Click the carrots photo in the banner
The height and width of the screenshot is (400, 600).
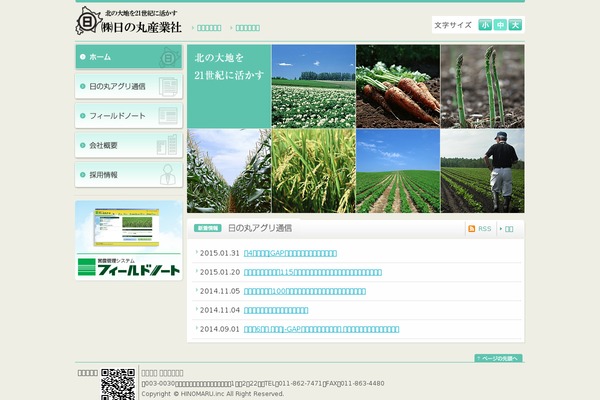(398, 86)
